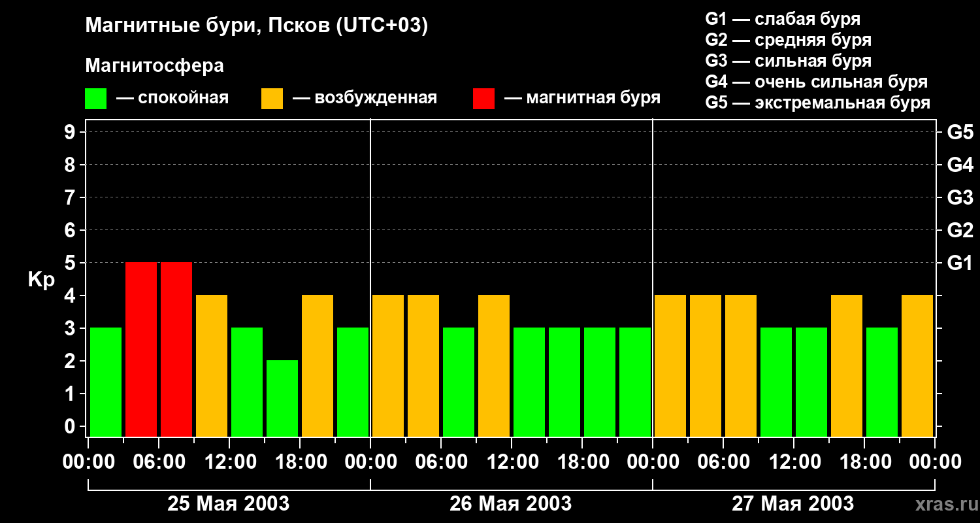Click the shortest green bar with Kp 2
The image size is (980, 523).
[x=282, y=397]
